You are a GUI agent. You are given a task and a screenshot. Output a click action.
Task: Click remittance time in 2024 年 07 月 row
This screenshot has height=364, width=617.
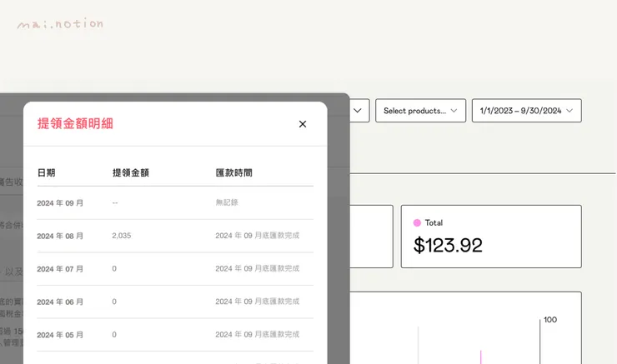click(258, 268)
